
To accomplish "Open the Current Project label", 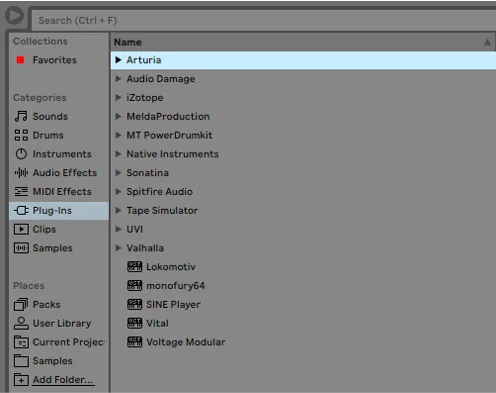I will [68, 342].
